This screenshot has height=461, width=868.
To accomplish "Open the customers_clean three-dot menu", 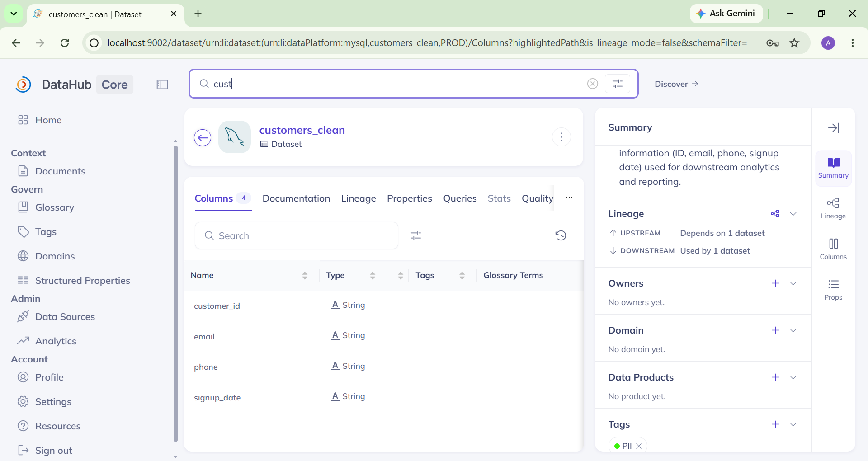I will click(x=561, y=137).
